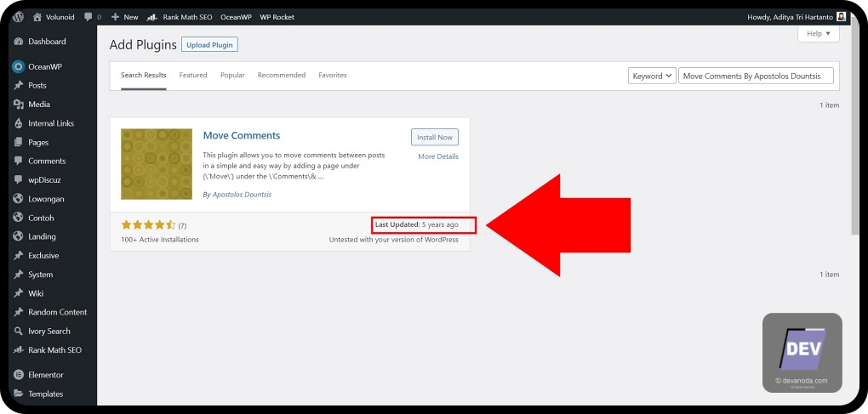Open the Move Comments plugin title link
Screen dimensions: 868x414
pos(242,135)
